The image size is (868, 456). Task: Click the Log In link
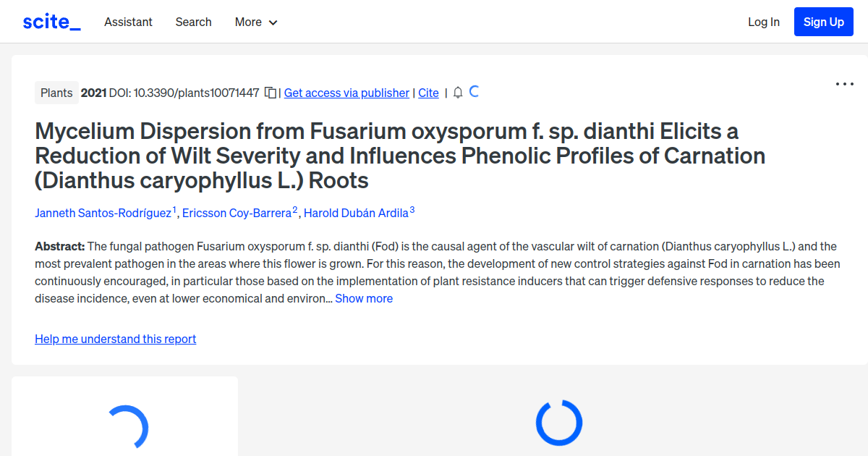pos(764,22)
